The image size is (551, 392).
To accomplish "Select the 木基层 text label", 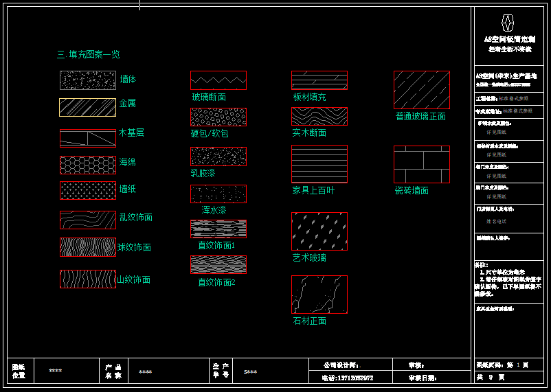I will (x=131, y=132).
